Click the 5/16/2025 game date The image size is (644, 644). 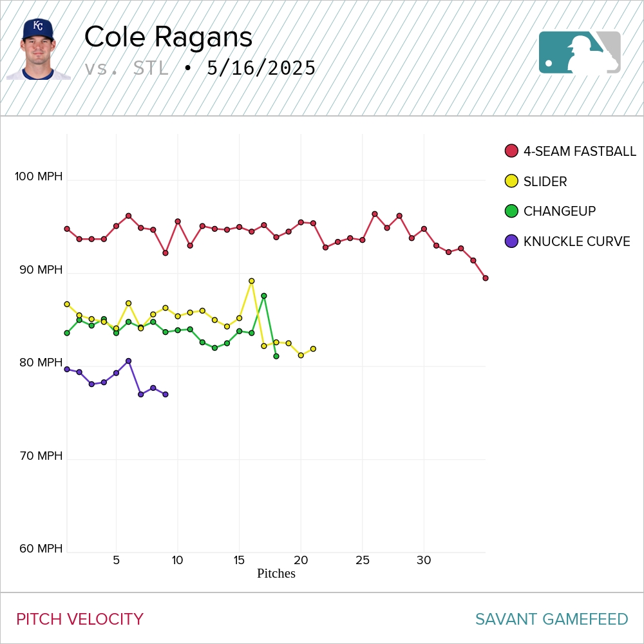coord(261,68)
